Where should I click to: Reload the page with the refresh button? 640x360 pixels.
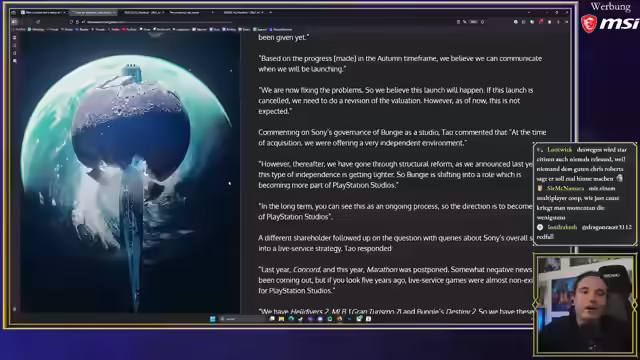pos(38,22)
